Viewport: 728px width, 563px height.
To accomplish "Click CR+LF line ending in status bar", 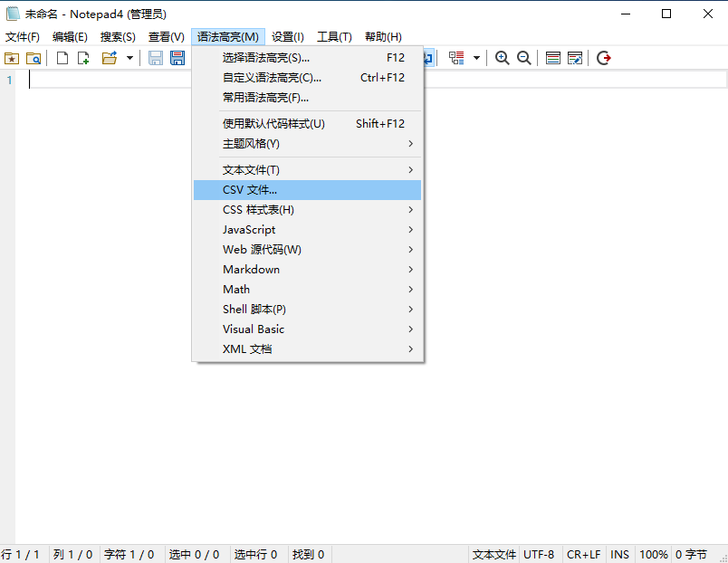I will pyautogui.click(x=584, y=555).
